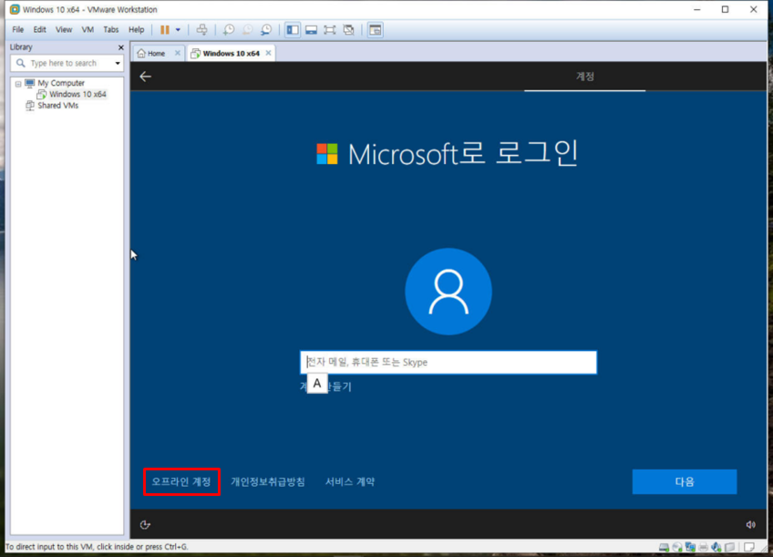Close the Windows 10 x64 tab
Image resolution: width=773 pixels, height=557 pixels.
click(268, 53)
